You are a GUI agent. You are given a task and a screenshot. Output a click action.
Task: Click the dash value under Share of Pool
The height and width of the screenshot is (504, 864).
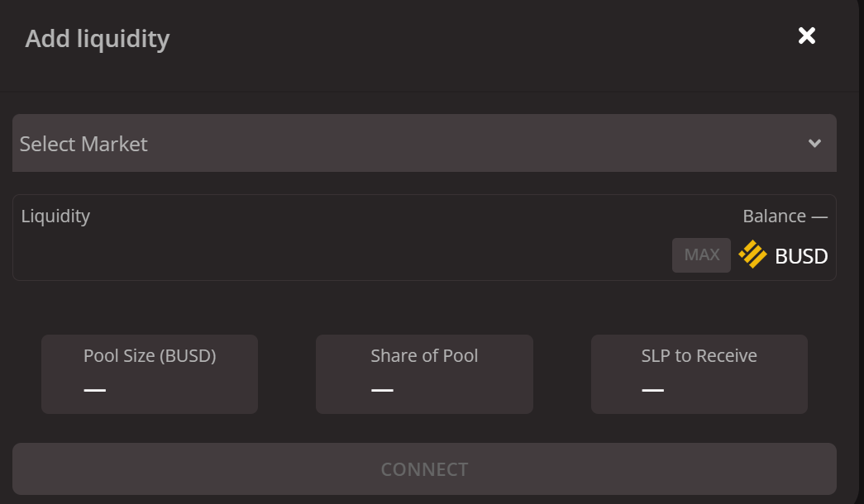click(x=382, y=389)
